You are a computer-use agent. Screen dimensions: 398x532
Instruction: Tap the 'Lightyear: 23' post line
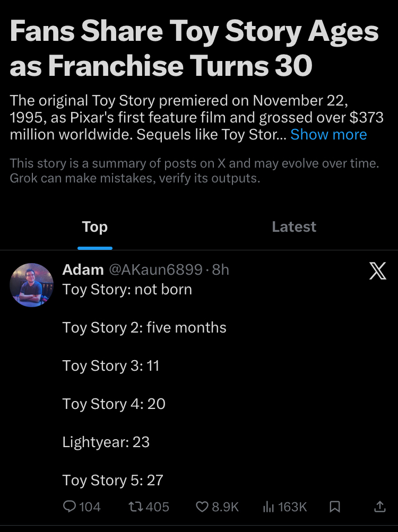click(x=106, y=442)
